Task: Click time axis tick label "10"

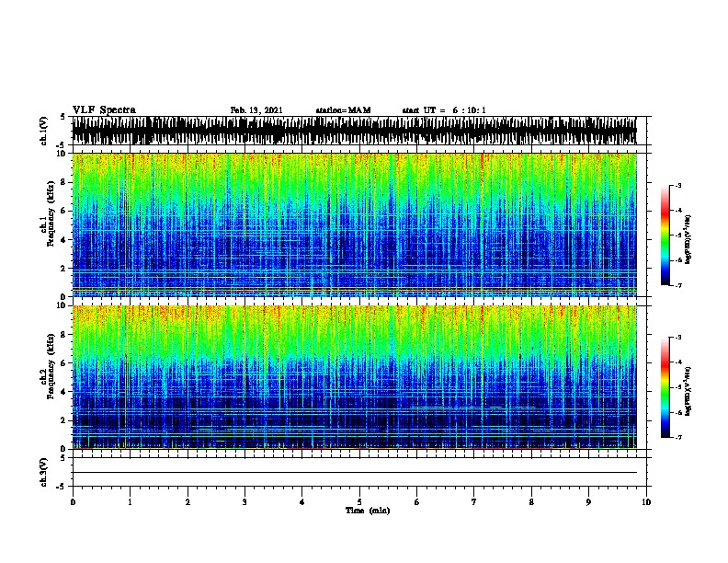Action: pyautogui.click(x=646, y=502)
